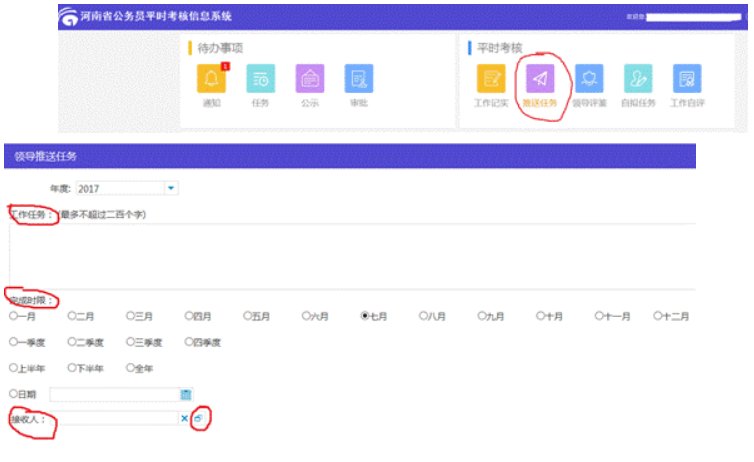Image resolution: width=754 pixels, height=462 pixels.
Task: Open the recipient selector window icon
Action: [198, 419]
